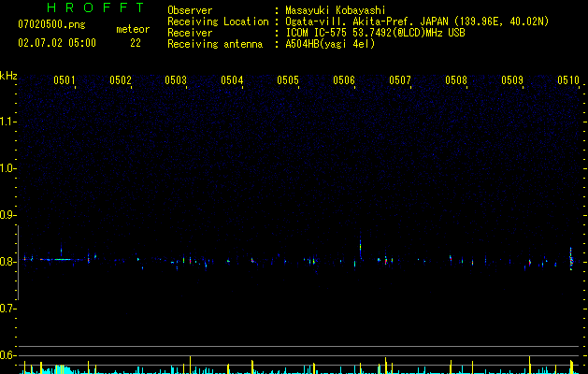Click the 0503 time axis marker

(x=176, y=80)
